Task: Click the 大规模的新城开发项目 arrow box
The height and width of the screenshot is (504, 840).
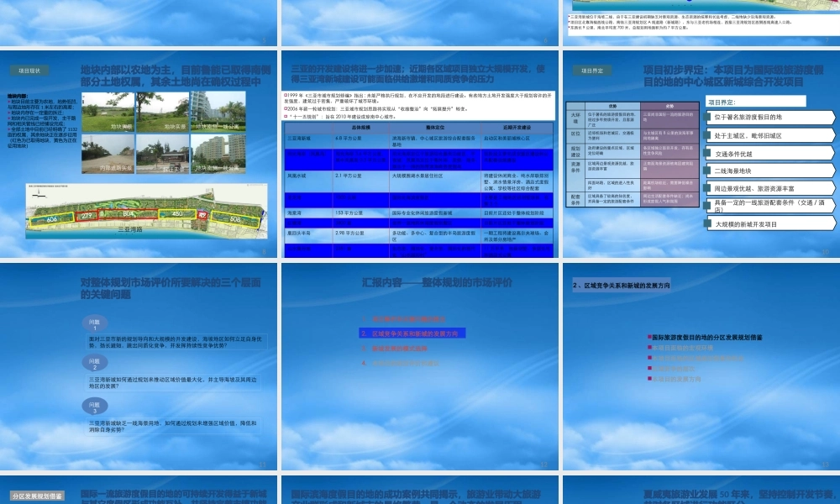Action: pyautogui.click(x=770, y=224)
